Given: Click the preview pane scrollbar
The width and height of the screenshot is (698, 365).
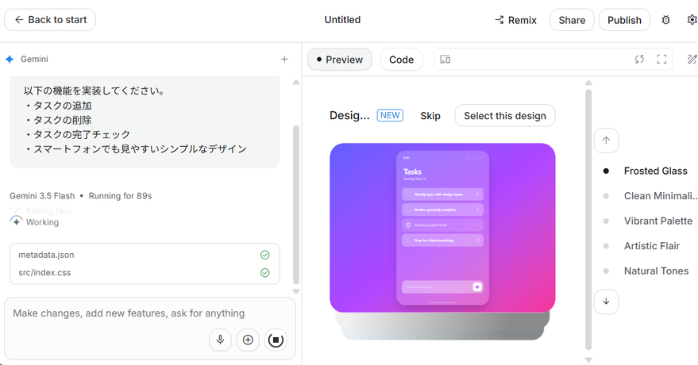Looking at the screenshot, I should coord(588,219).
